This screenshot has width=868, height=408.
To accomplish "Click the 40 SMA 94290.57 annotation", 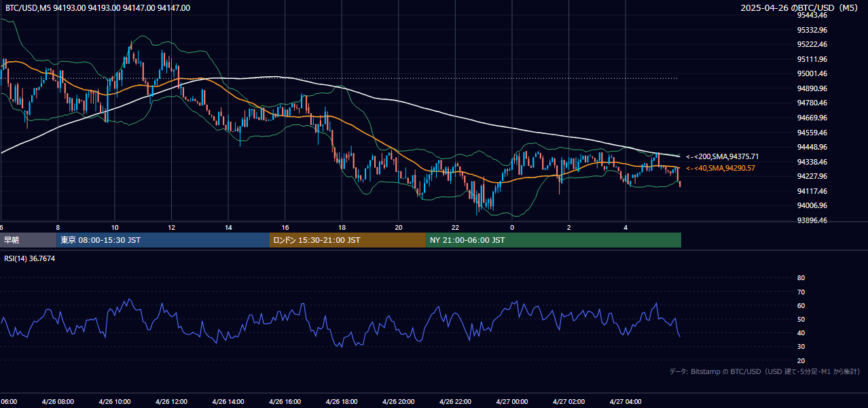I will coord(720,168).
